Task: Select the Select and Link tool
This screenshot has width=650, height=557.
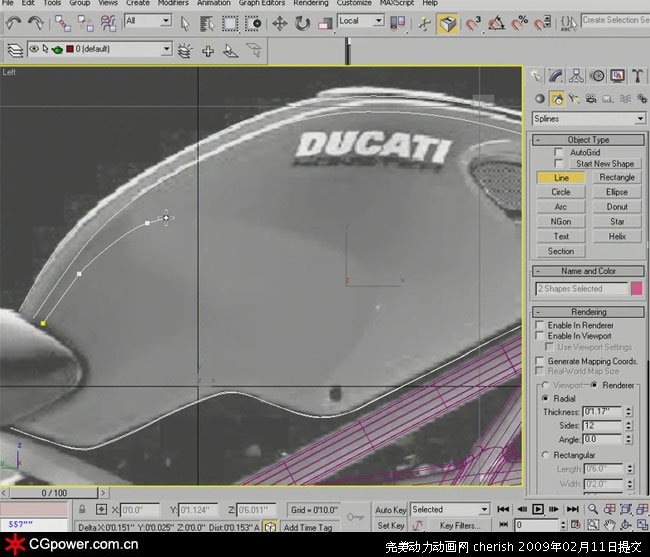Action: tap(63, 23)
